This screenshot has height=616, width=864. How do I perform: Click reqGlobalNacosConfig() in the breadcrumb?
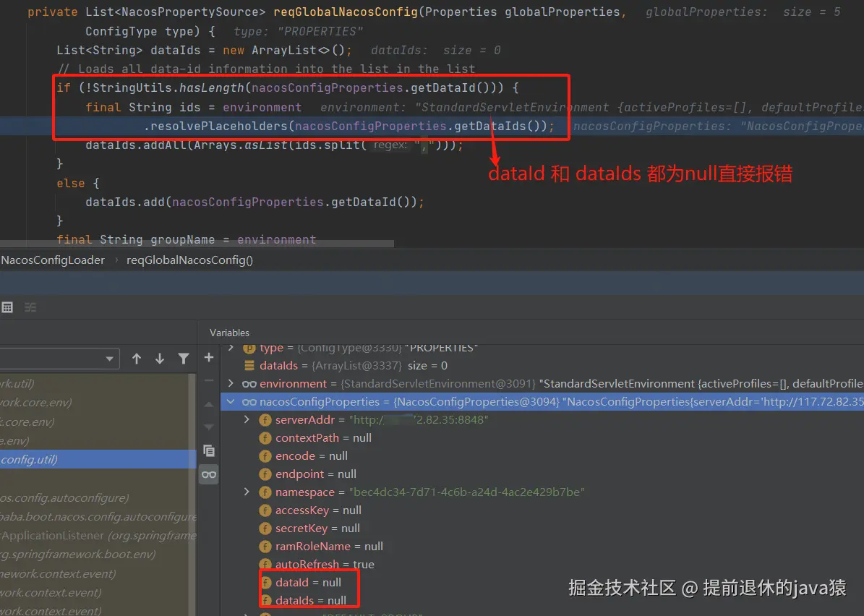pos(189,260)
